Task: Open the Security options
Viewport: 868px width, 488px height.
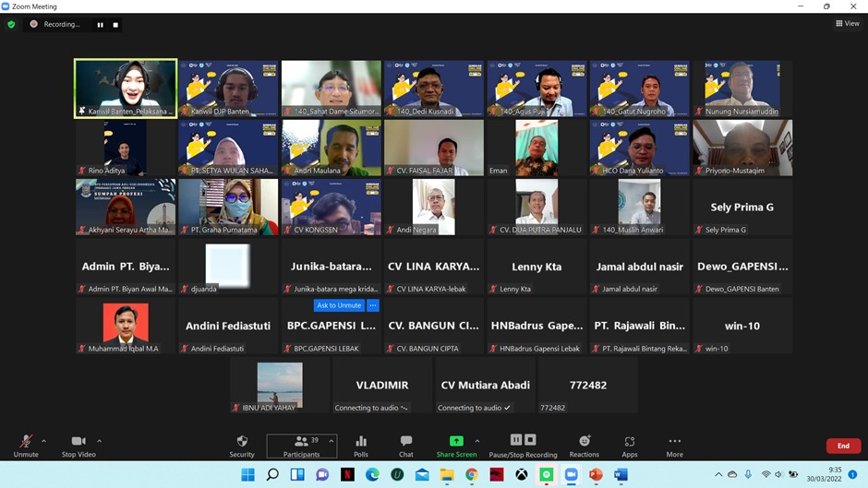Action: pos(242,445)
